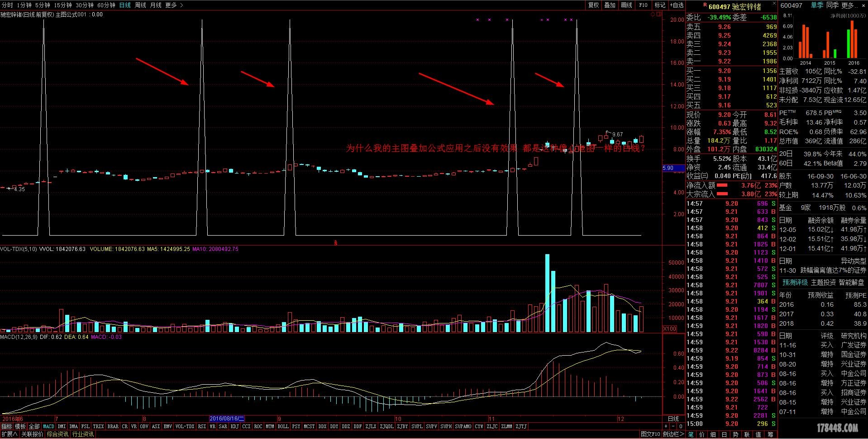Open the 画线 drawing tool
Viewport: 868px width, 439px height.
click(626, 5)
